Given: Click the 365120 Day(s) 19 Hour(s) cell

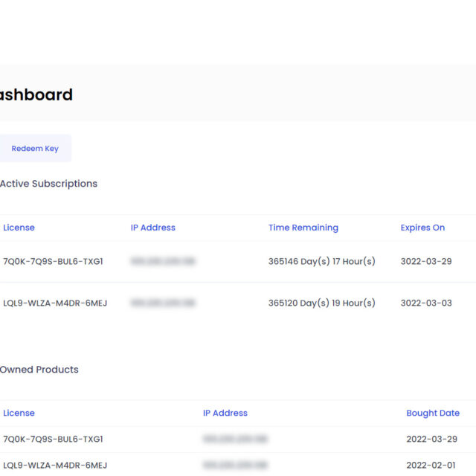Looking at the screenshot, I should (322, 303).
